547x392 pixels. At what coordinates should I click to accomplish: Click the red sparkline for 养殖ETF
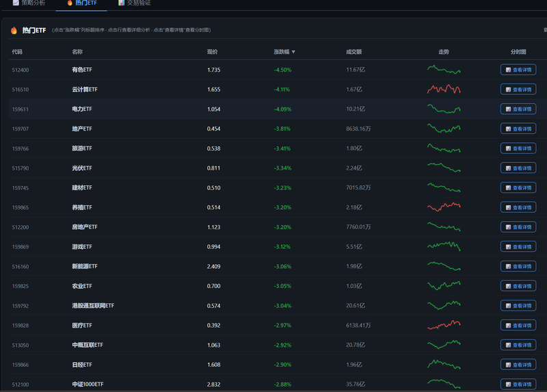(444, 207)
